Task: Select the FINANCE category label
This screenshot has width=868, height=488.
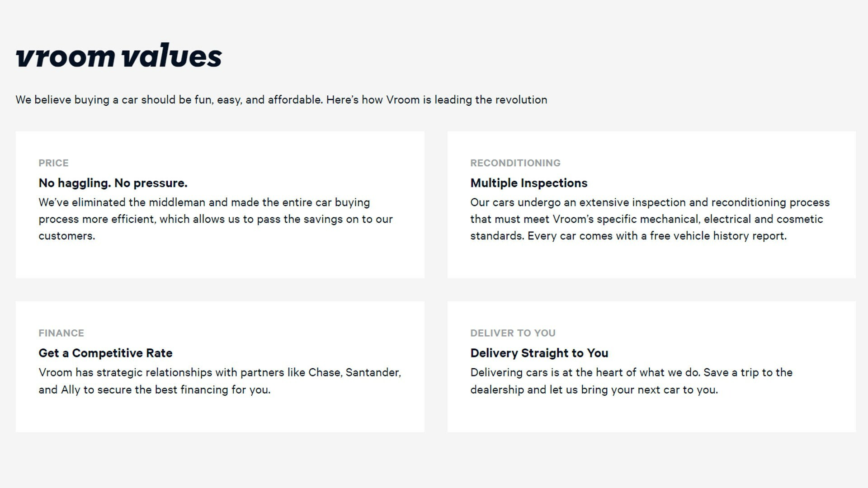Action: click(x=61, y=333)
